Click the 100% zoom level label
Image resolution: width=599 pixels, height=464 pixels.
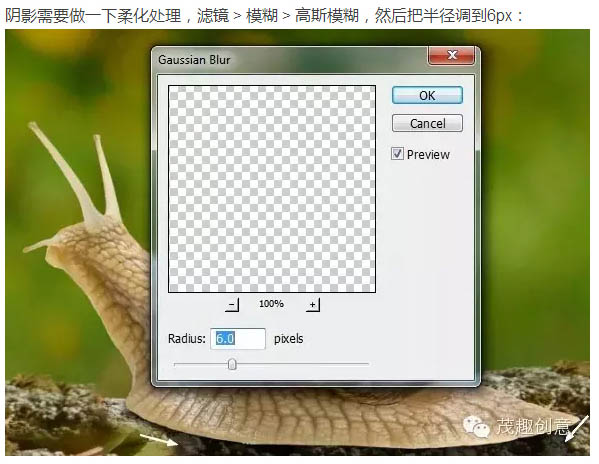271,304
